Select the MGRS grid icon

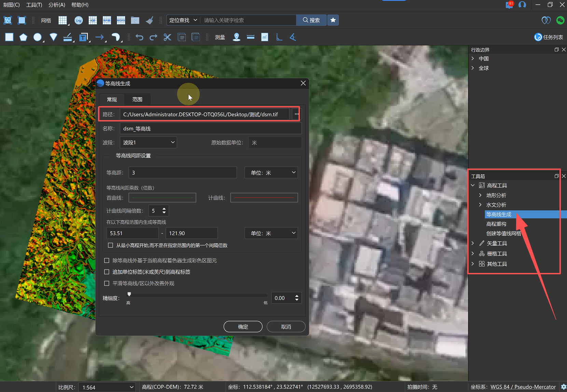(121, 20)
